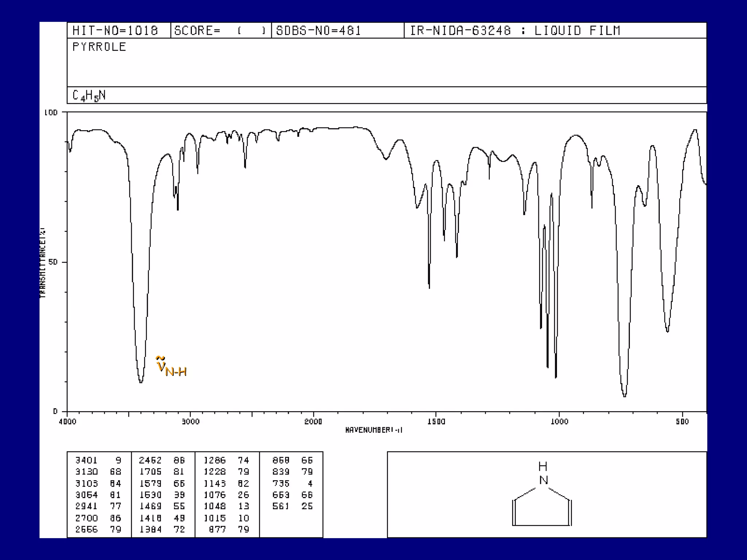Click the 50 transmittance axis label
This screenshot has width=747, height=560.
[53, 262]
